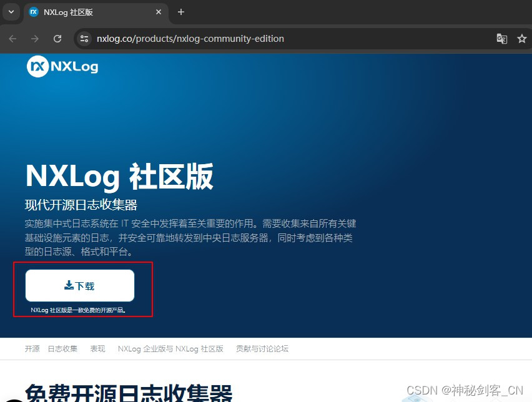Close the NXLog 社区版 tab
This screenshot has width=532, height=402.
click(x=159, y=12)
